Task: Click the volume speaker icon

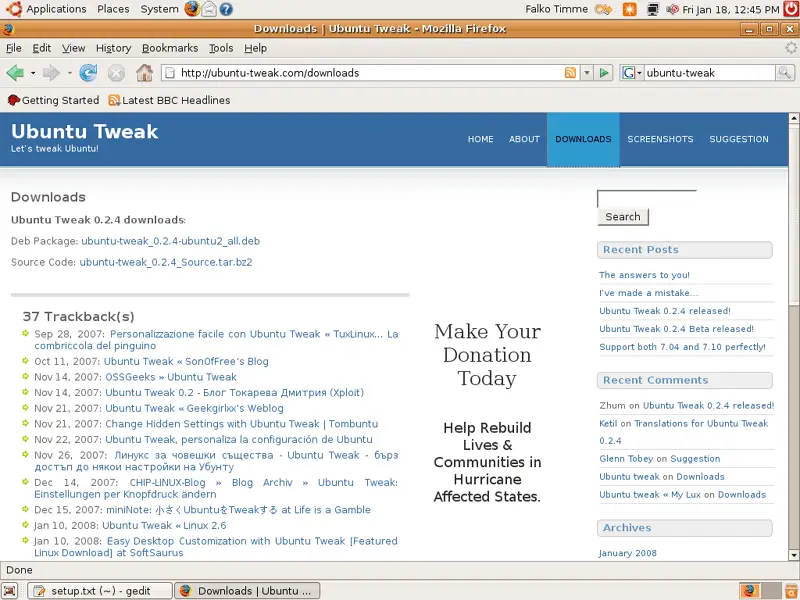Action: tap(672, 9)
